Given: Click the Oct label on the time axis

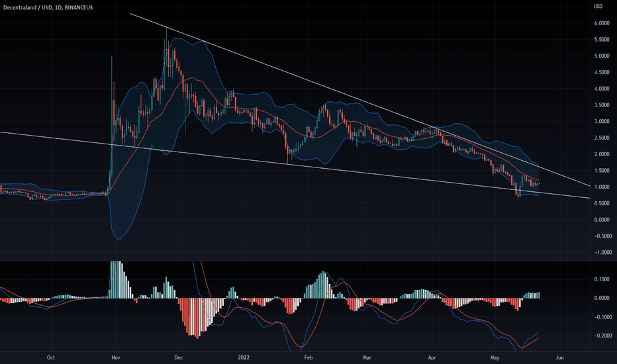Looking at the screenshot, I should pos(51,357).
